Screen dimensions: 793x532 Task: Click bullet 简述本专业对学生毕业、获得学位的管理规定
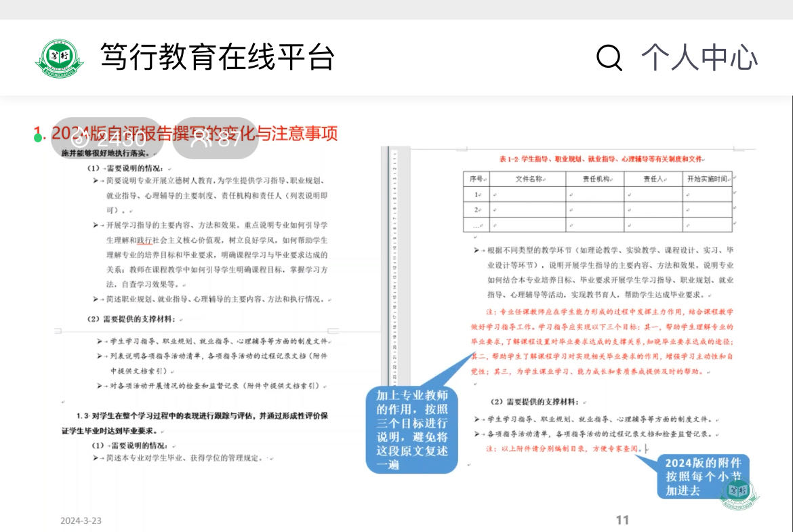182,458
